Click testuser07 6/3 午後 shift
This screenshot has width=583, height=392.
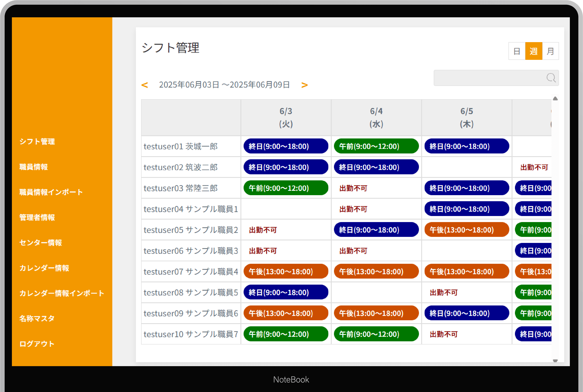click(x=286, y=271)
